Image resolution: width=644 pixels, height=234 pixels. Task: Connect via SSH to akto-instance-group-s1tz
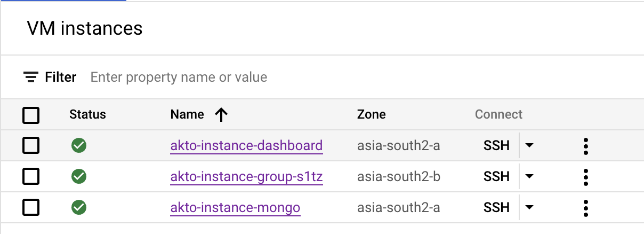(x=496, y=176)
